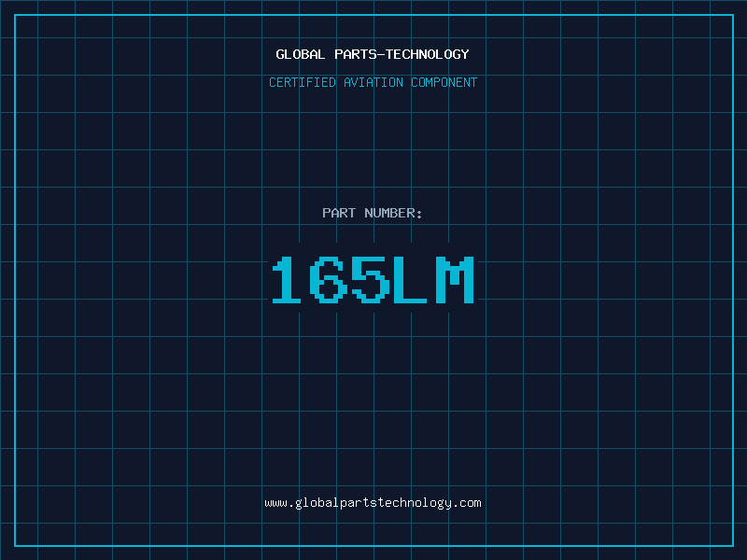Click the digit 1 in the part number

[x=287, y=280]
